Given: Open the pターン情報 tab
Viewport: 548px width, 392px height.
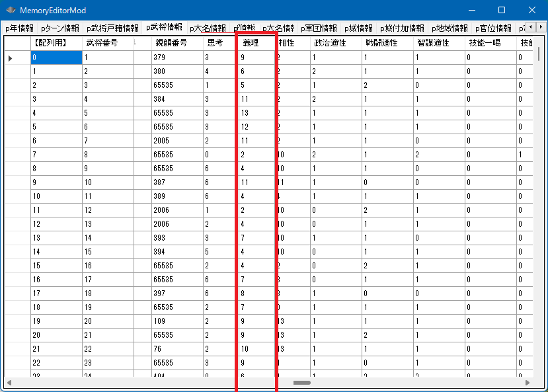Looking at the screenshot, I should pos(59,28).
